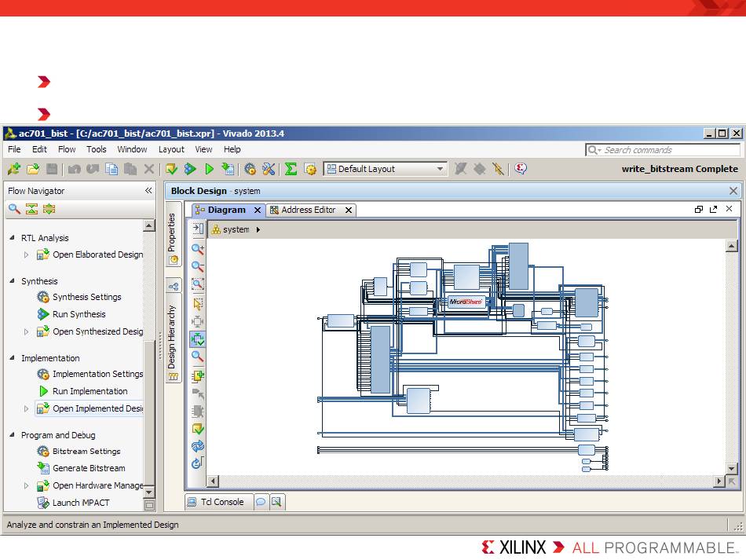
Task: Click the Validate Design icon in diagram toolbar
Action: point(198,429)
